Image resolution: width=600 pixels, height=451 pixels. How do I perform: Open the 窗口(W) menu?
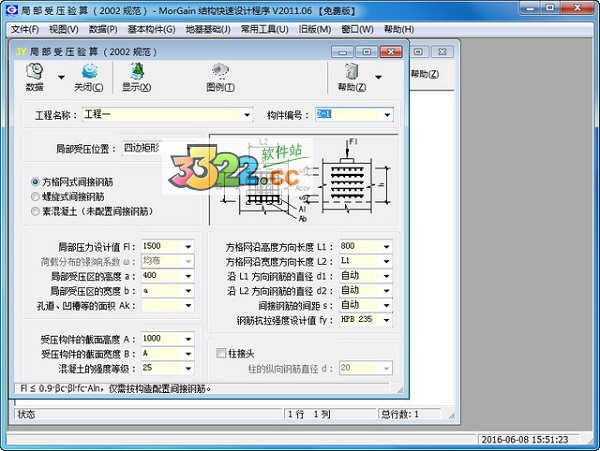(357, 29)
